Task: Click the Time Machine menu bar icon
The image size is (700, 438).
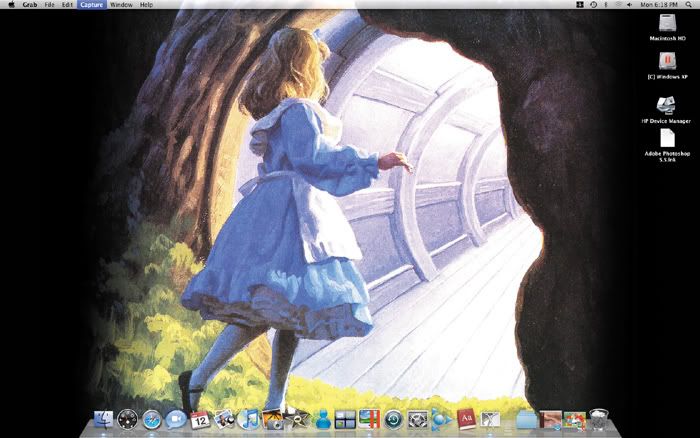Action: tap(593, 4)
